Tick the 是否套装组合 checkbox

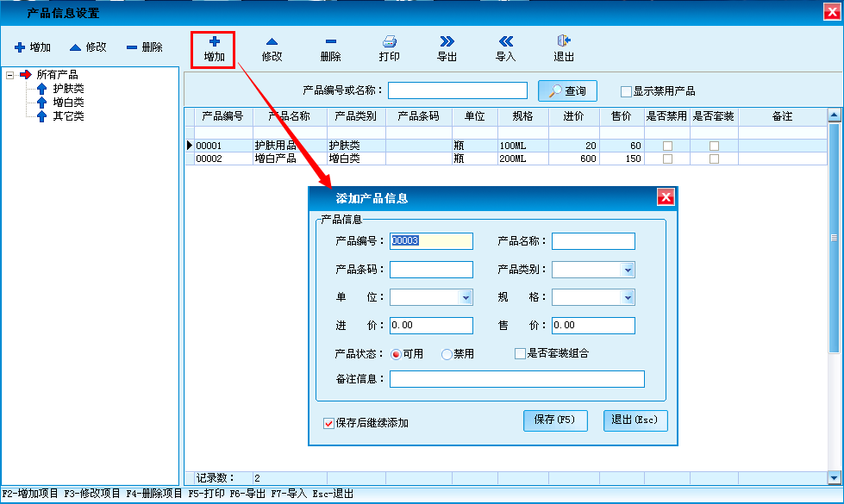520,353
